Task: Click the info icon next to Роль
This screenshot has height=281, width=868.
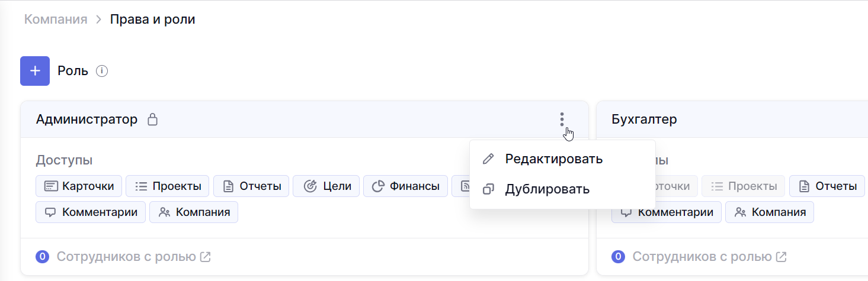Action: pos(102,71)
